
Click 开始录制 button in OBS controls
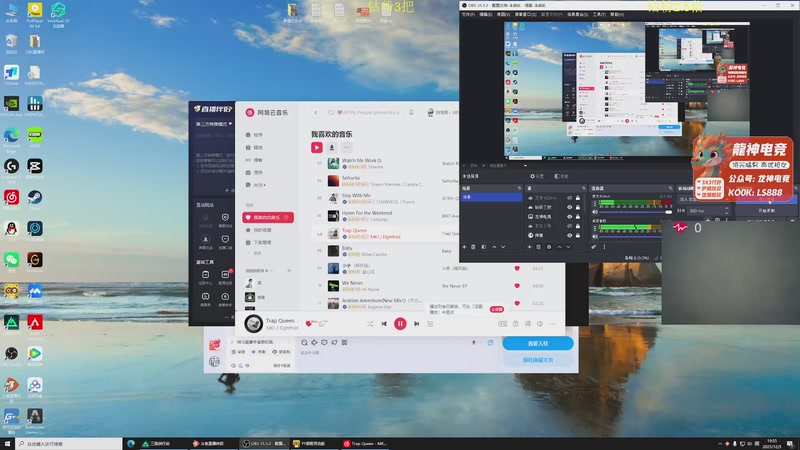pos(766,210)
